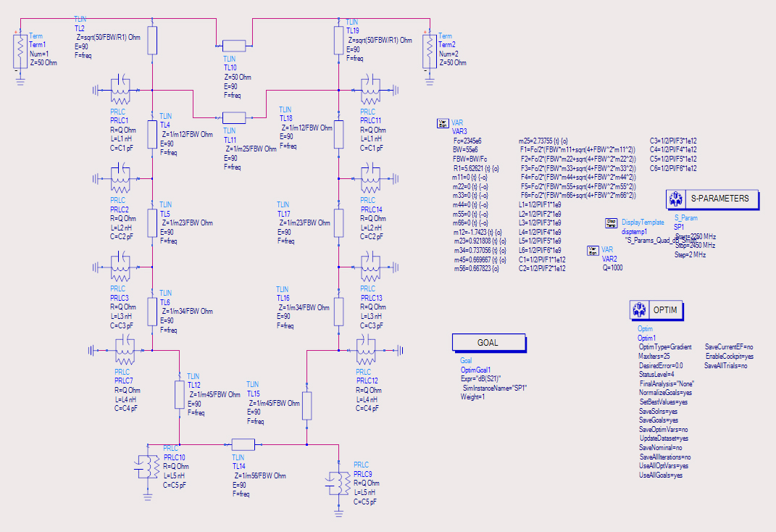Edit the OptimType=Gradient parameter text
The width and height of the screenshot is (776, 532).
coord(664,347)
